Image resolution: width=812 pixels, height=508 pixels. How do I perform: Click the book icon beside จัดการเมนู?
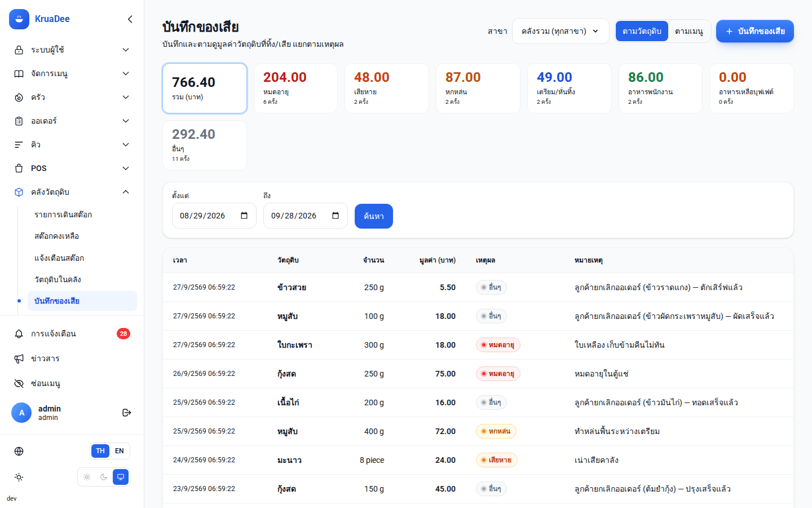point(19,73)
